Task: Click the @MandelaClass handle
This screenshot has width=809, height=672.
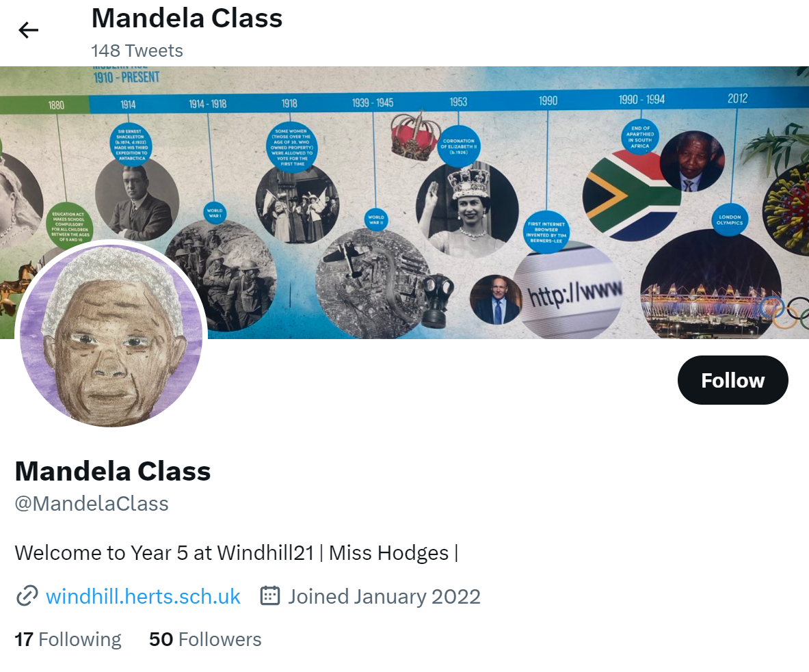Action: coord(92,503)
